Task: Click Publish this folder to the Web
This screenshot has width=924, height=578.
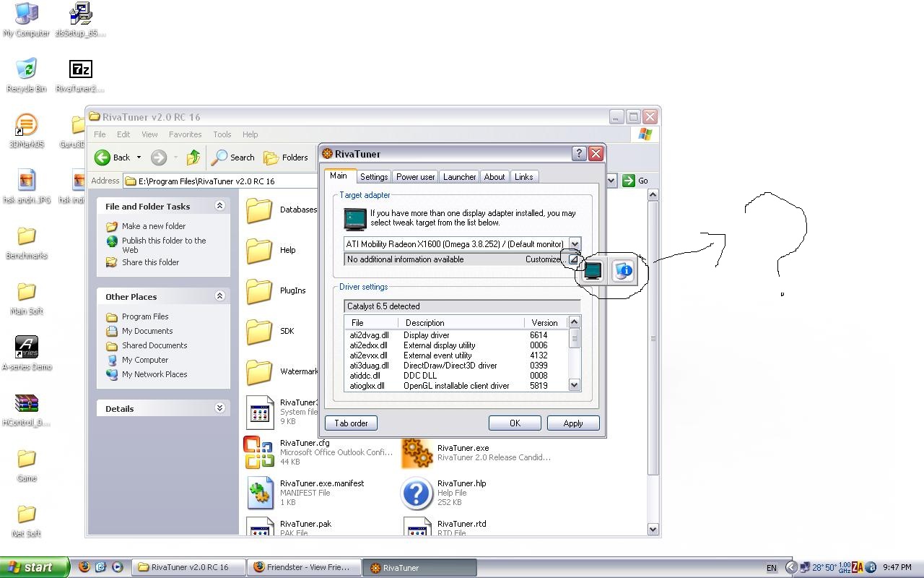Action: (164, 245)
